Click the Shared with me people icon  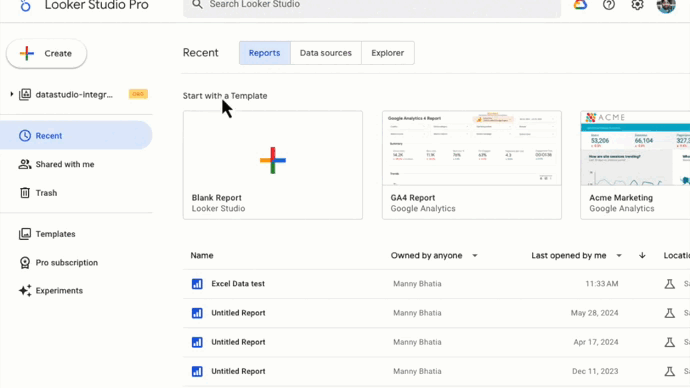tap(25, 164)
